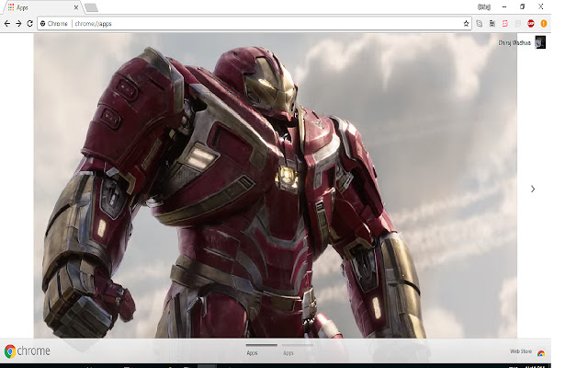Select the Apps browser tab

41,7
